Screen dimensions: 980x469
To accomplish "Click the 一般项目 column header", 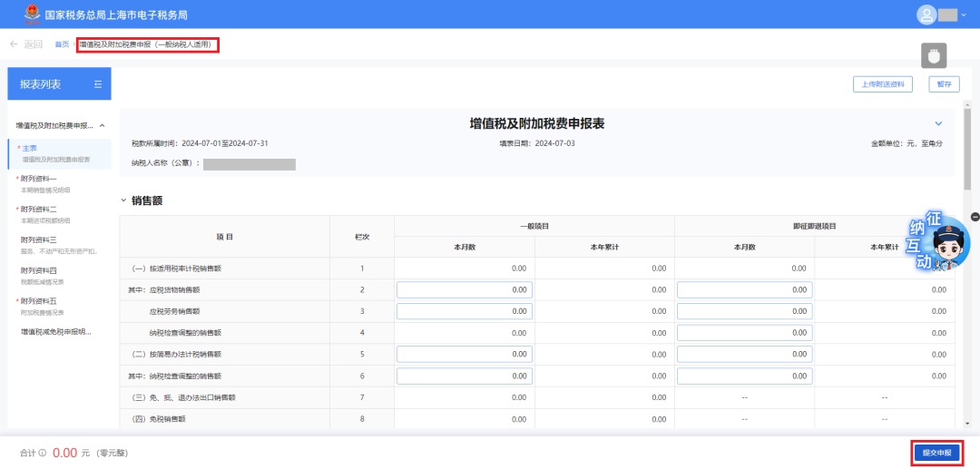I will (534, 226).
